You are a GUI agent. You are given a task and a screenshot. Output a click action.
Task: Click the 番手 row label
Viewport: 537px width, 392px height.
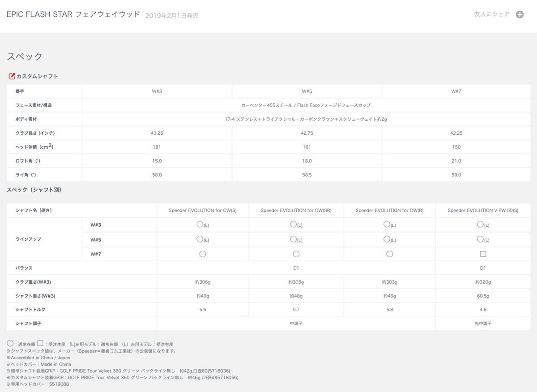click(20, 91)
